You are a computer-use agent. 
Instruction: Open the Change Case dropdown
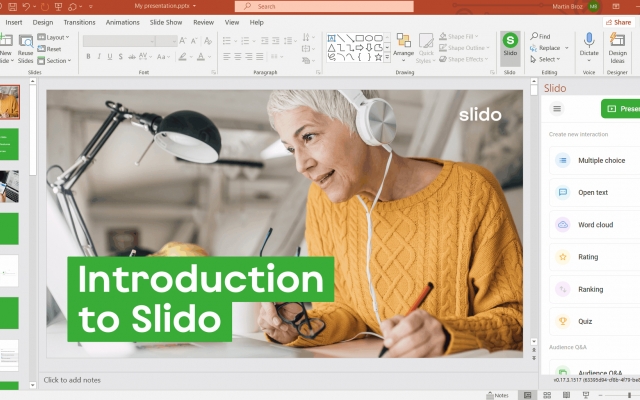tap(163, 56)
